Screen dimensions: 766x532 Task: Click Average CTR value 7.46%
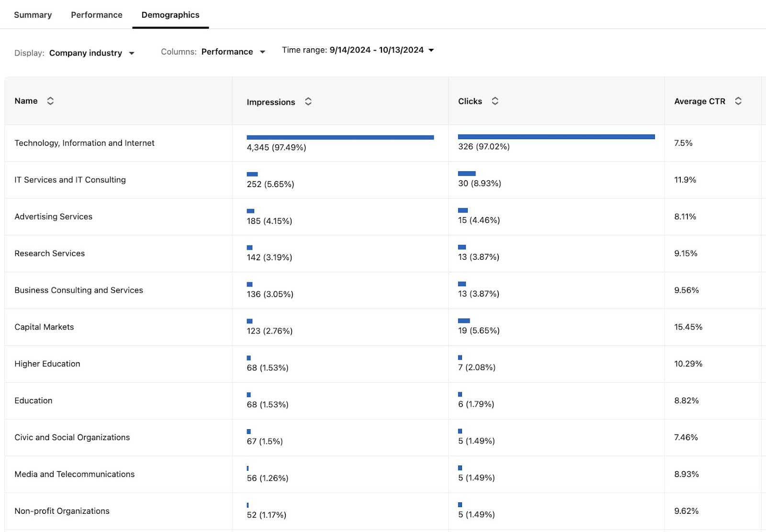tap(686, 438)
